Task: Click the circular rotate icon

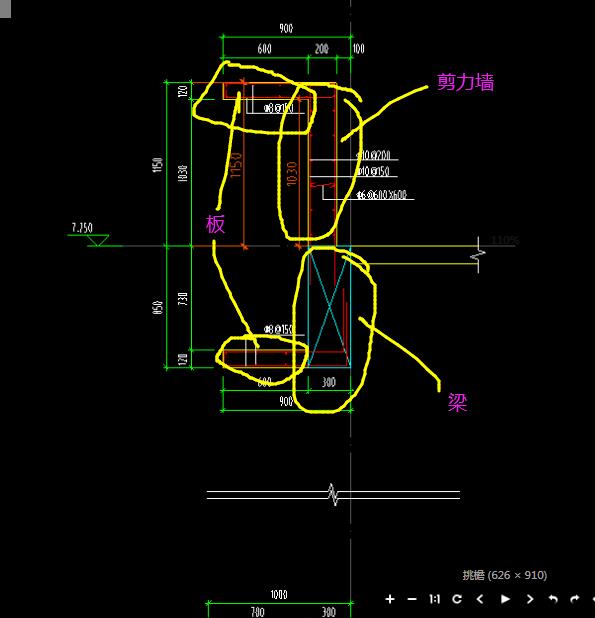Action: 457,599
